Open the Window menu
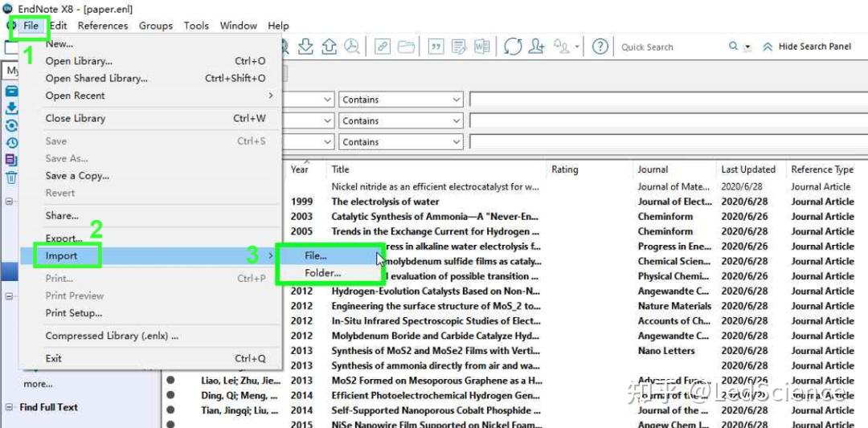The width and height of the screenshot is (868, 428). tap(239, 26)
